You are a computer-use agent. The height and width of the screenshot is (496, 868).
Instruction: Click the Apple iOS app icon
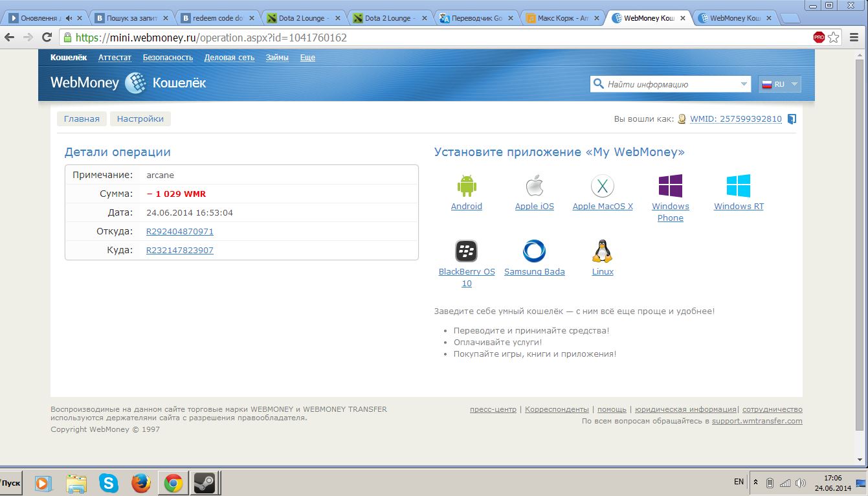coord(534,186)
